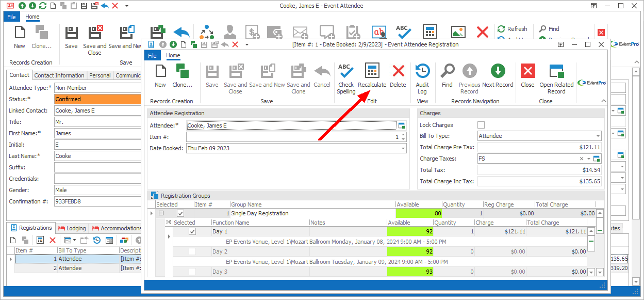Image resolution: width=644 pixels, height=300 pixels.
Task: Click the blue undo arrow in the main quick access toolbar
Action: (x=105, y=6)
